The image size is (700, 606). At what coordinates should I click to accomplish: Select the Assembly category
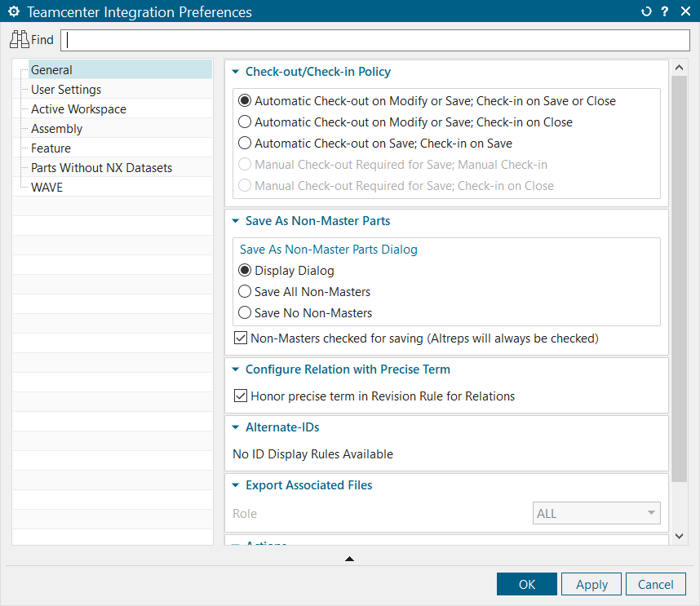click(56, 129)
